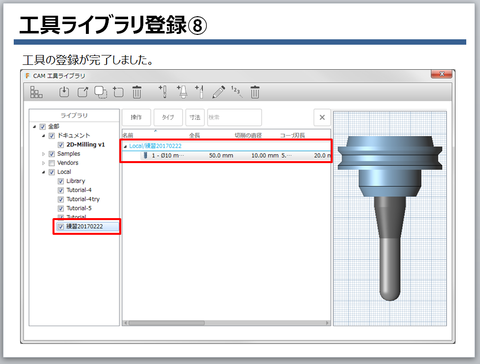Expand the Samples tree node

pos(43,154)
